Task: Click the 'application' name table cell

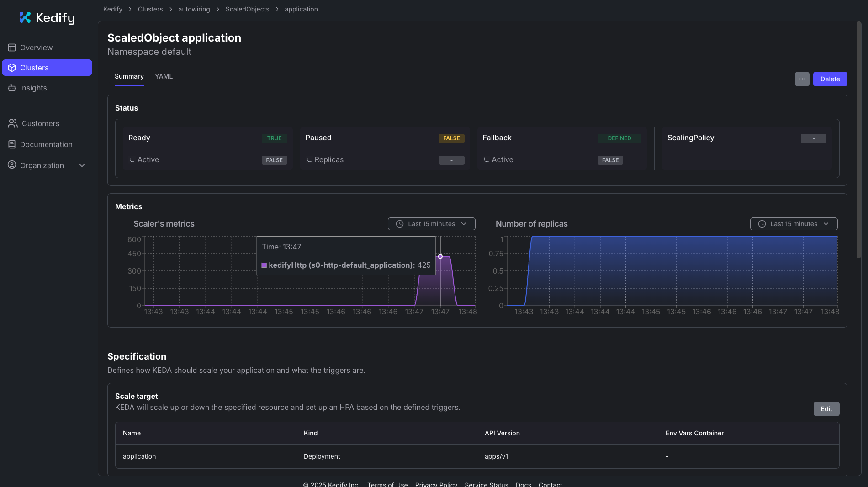Action: coord(139,456)
